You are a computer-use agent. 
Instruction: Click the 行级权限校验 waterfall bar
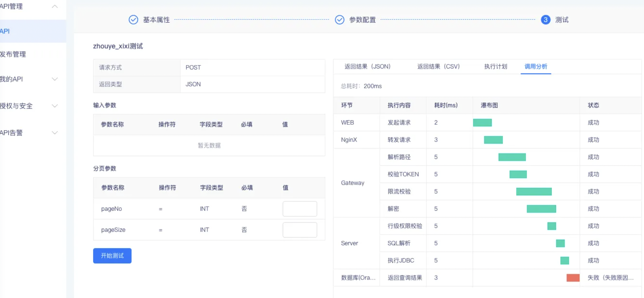552,226
